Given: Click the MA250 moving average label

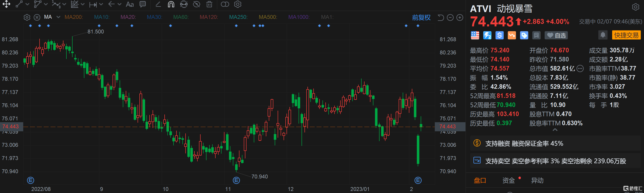Looking at the screenshot, I should 238,17.
